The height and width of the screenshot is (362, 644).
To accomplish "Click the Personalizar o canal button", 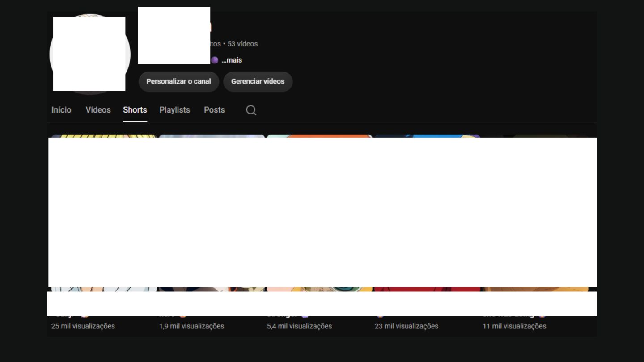I will click(178, 81).
